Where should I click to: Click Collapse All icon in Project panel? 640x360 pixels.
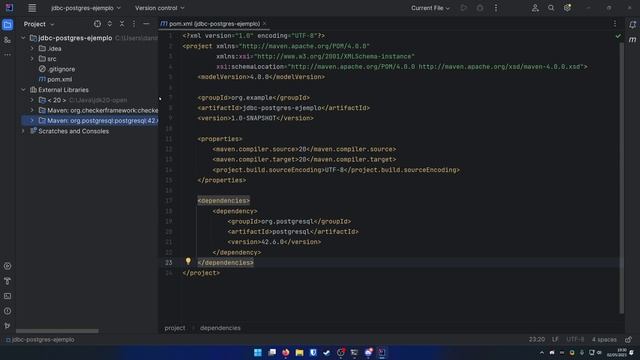tap(122, 24)
